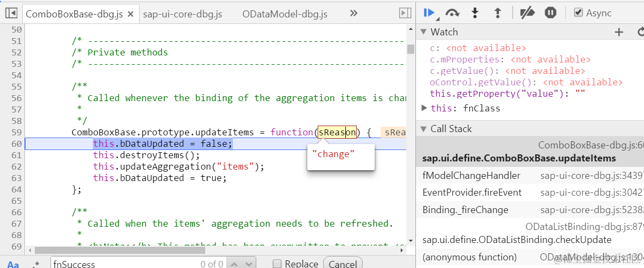
Task: Close the ComboBoxBase-dbg.js tab
Action: [x=131, y=14]
